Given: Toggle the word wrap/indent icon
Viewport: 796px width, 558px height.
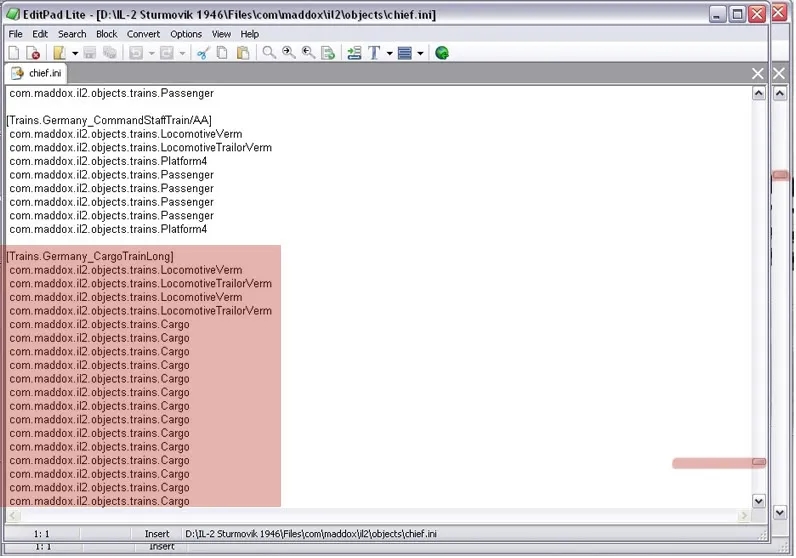Looking at the screenshot, I should [354, 53].
